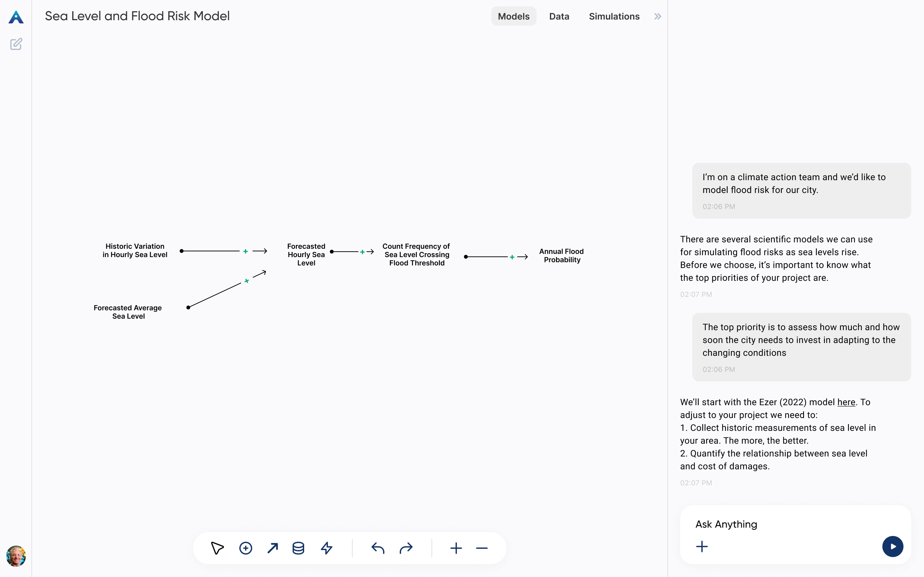Click the edit note icon in sidebar

click(x=16, y=44)
